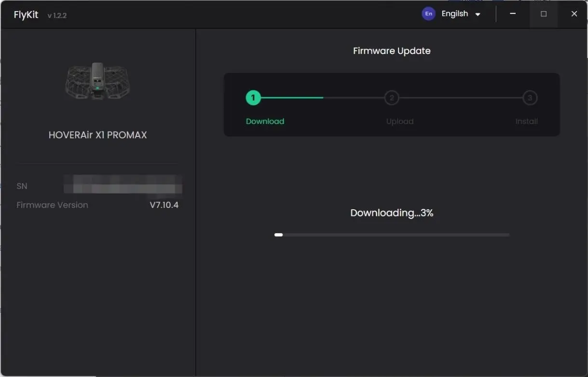588x377 pixels.
Task: Minimize the FlyKit window
Action: (x=513, y=14)
